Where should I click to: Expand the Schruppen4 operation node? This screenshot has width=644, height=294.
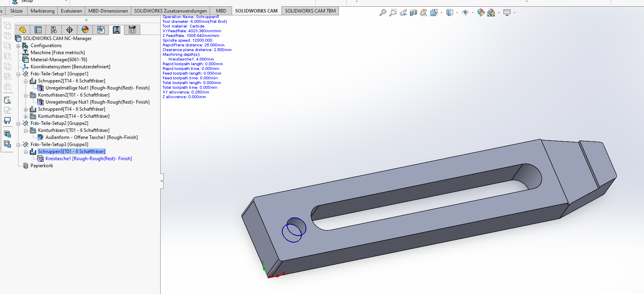pyautogui.click(x=26, y=110)
